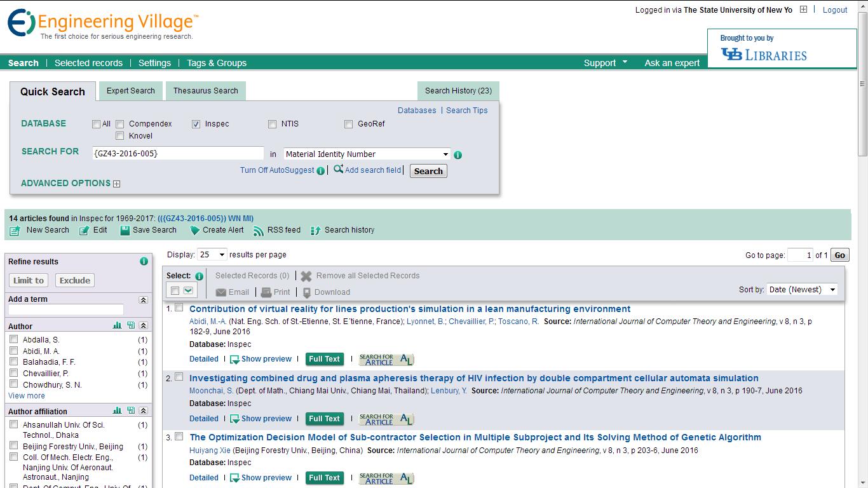Select the checkbox for result 1
Screen dimensions: 868x488
point(179,308)
